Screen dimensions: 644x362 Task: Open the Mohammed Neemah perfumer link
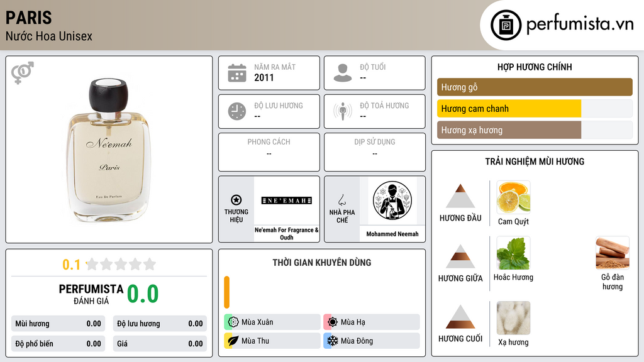[x=392, y=234]
